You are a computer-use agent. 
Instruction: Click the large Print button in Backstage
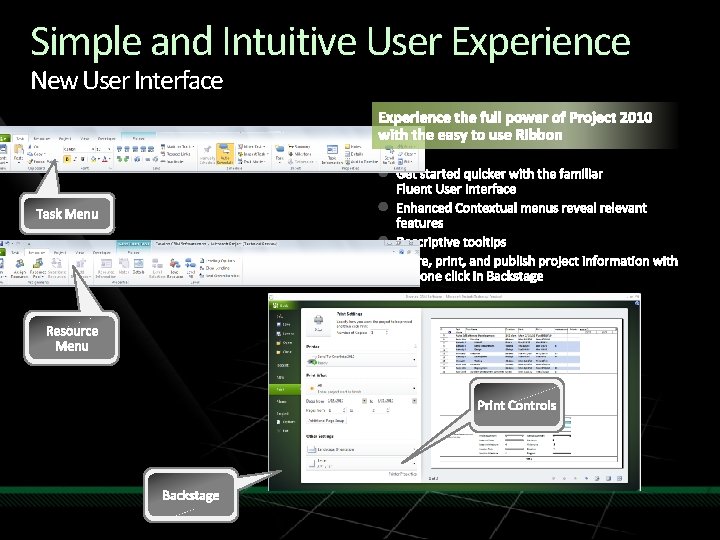pos(318,324)
